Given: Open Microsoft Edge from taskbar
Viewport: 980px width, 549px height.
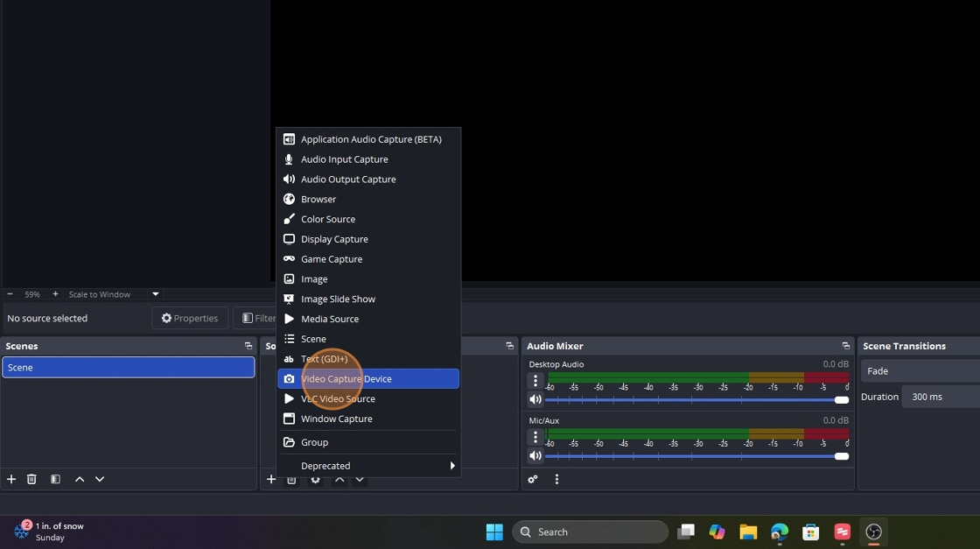Looking at the screenshot, I should tap(780, 532).
